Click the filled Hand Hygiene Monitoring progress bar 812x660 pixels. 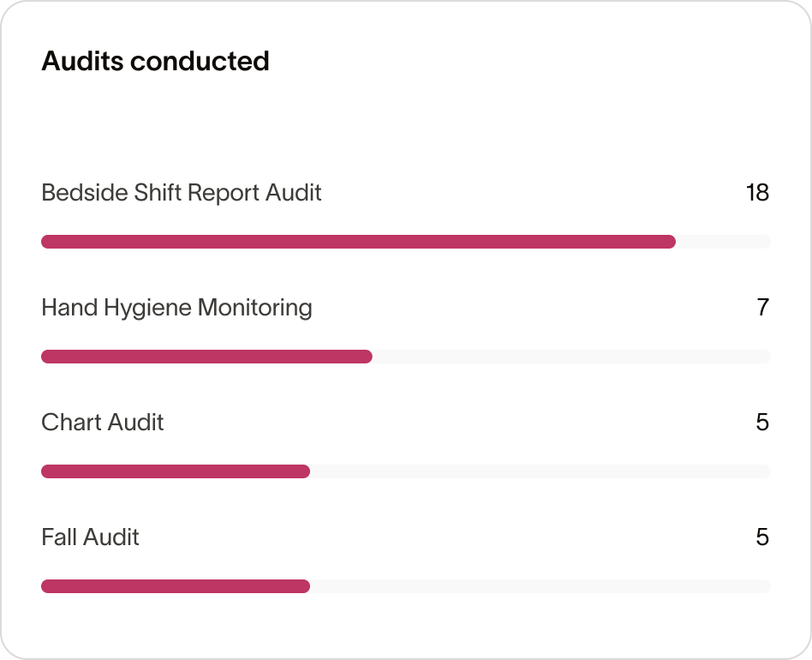(x=206, y=357)
